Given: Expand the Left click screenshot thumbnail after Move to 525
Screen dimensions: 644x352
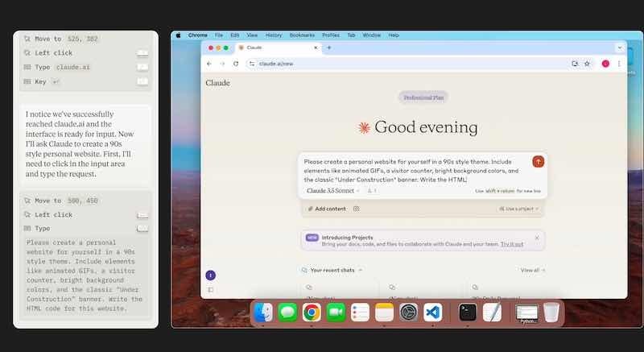Looking at the screenshot, I should 142,53.
